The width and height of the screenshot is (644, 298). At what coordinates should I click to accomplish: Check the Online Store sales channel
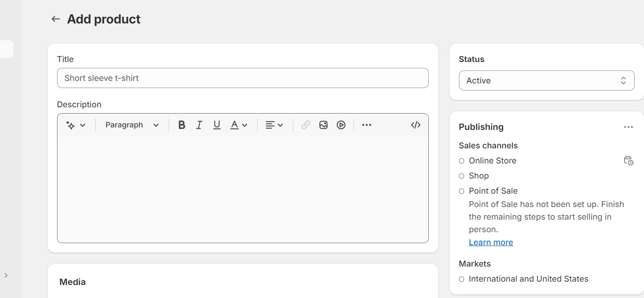[x=461, y=161]
